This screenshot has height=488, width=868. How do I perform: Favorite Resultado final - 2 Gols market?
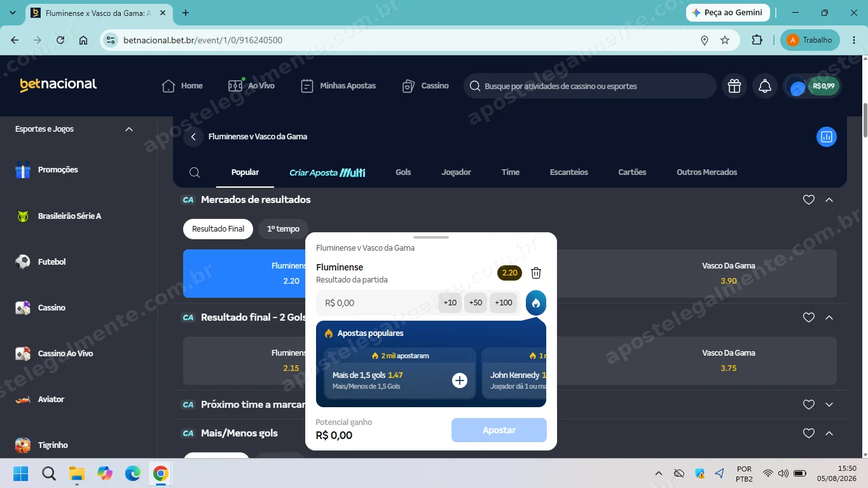(809, 317)
